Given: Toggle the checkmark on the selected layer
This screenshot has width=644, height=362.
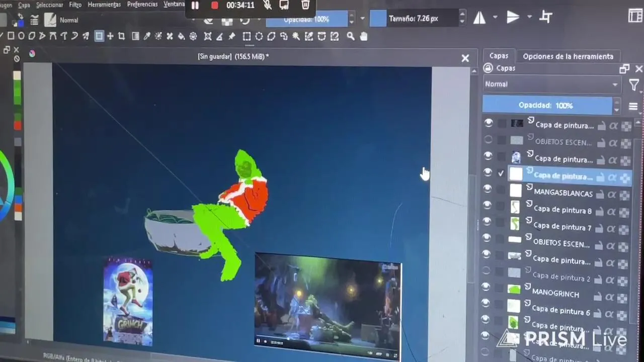Looking at the screenshot, I should (x=501, y=173).
